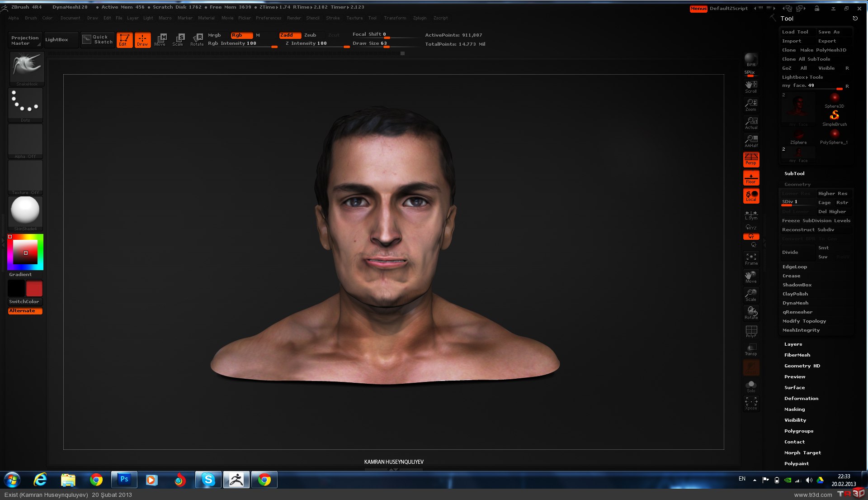Click the AAHalf icon
Viewport: 868px width, 500px height.
click(x=751, y=141)
